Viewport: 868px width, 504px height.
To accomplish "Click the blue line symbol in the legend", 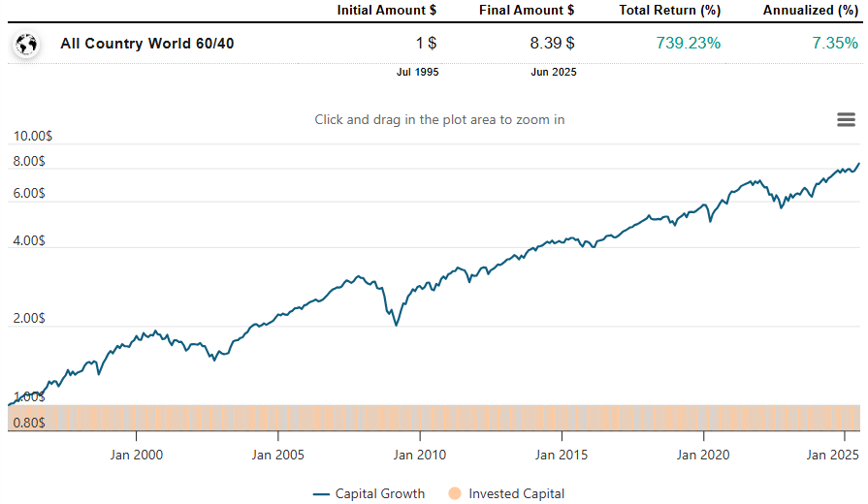I will click(x=322, y=493).
